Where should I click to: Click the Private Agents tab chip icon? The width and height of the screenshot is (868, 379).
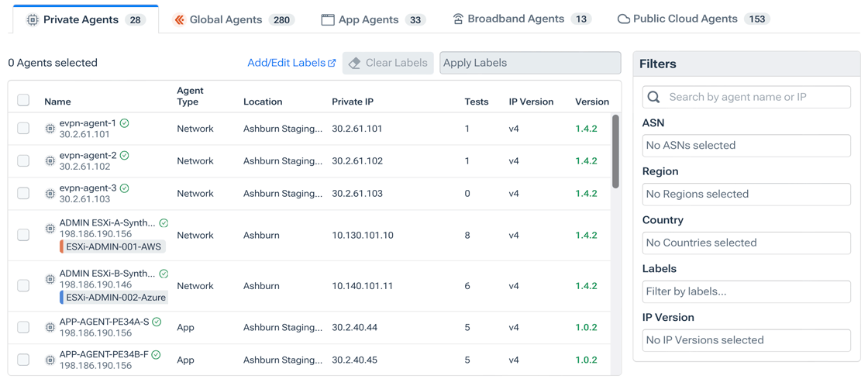point(33,20)
